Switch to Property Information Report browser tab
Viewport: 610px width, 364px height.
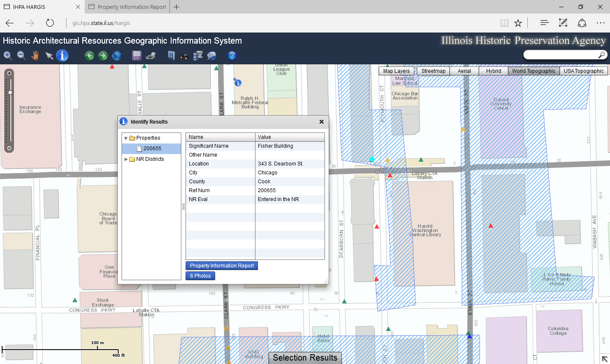(x=131, y=7)
